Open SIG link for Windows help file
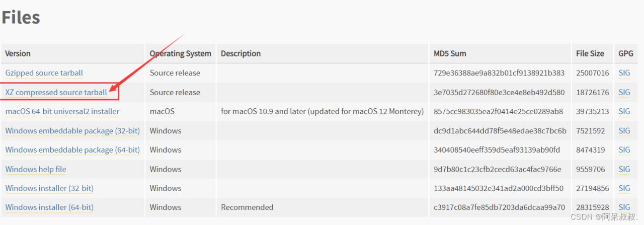Viewport: 644px width, 225px height. click(624, 169)
